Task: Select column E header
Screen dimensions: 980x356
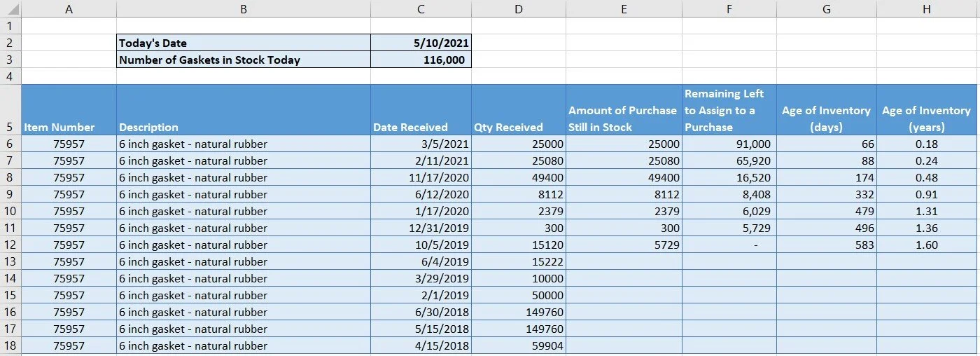Action: tap(624, 8)
